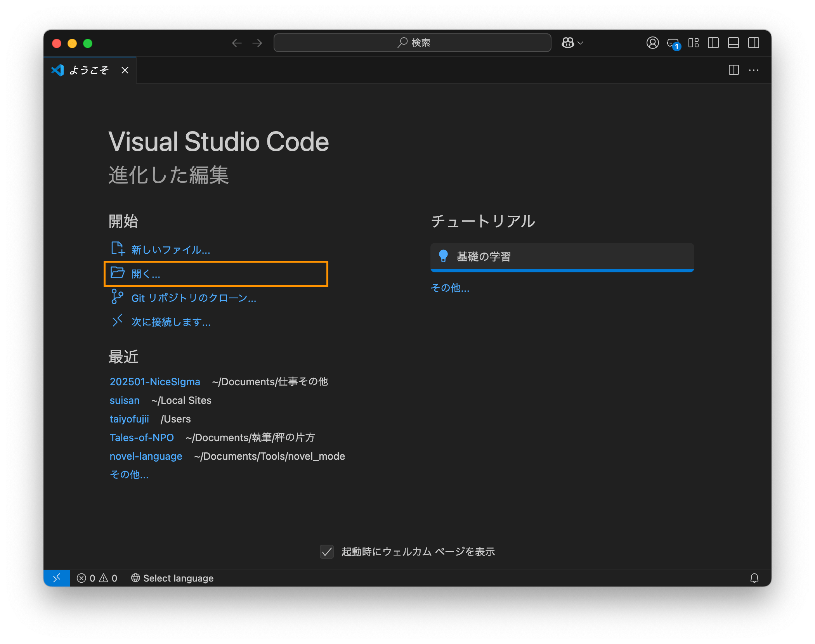Toggle the primary side bar
Image resolution: width=815 pixels, height=644 pixels.
pyautogui.click(x=713, y=43)
